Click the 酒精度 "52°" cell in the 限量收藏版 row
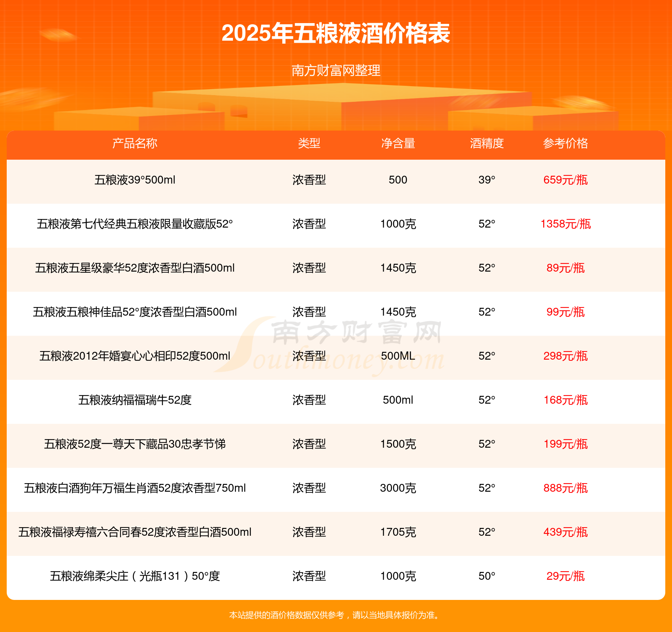This screenshot has width=672, height=632. 487,224
